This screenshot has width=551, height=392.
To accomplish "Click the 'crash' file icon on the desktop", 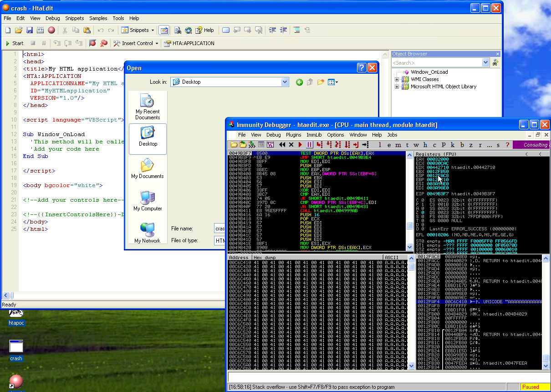I will [x=16, y=350].
